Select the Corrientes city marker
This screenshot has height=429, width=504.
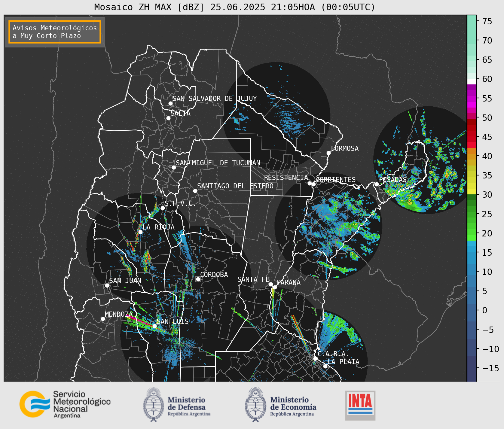(313, 184)
